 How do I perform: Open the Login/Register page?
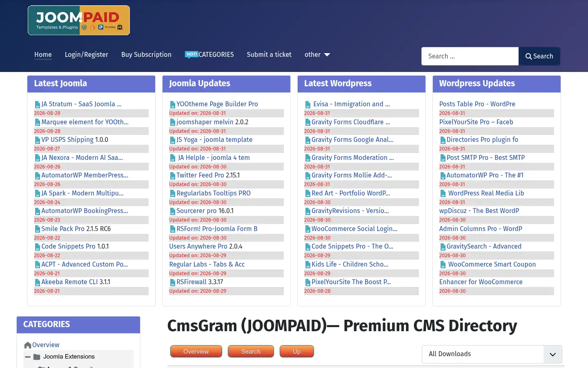(x=87, y=54)
